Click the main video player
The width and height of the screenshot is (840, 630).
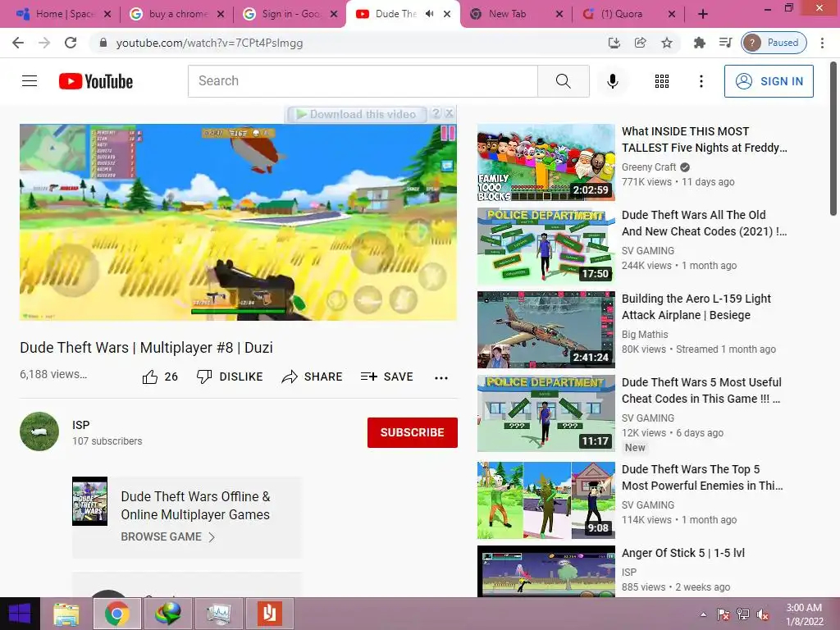pyautogui.click(x=239, y=222)
